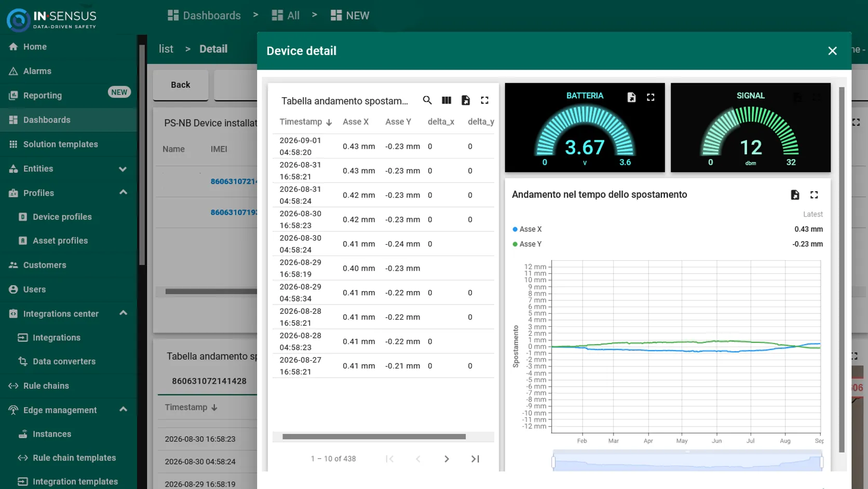Open Rule chains in sidebar
The image size is (868, 489).
[x=69, y=386]
